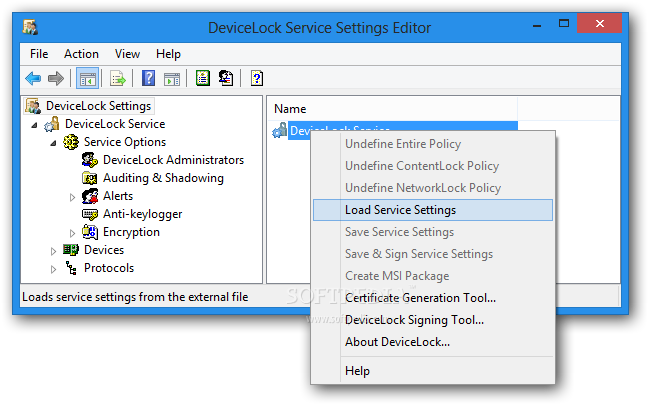This screenshot has width=649, height=405.
Task: Select DeviceLock Service tree label
Action: (x=115, y=124)
